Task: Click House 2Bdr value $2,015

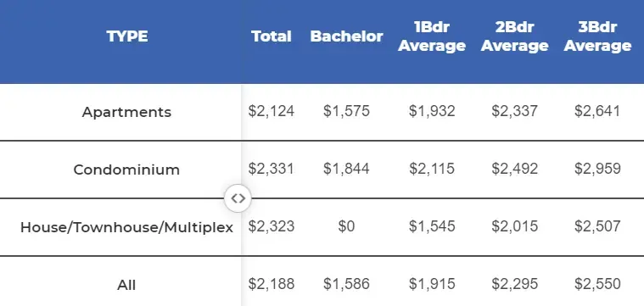Action: [x=515, y=226]
